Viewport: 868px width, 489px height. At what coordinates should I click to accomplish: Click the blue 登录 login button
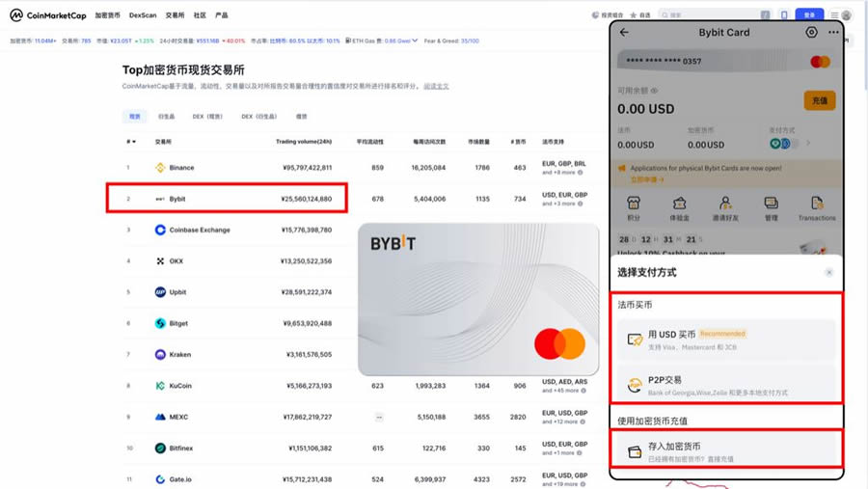coord(809,15)
